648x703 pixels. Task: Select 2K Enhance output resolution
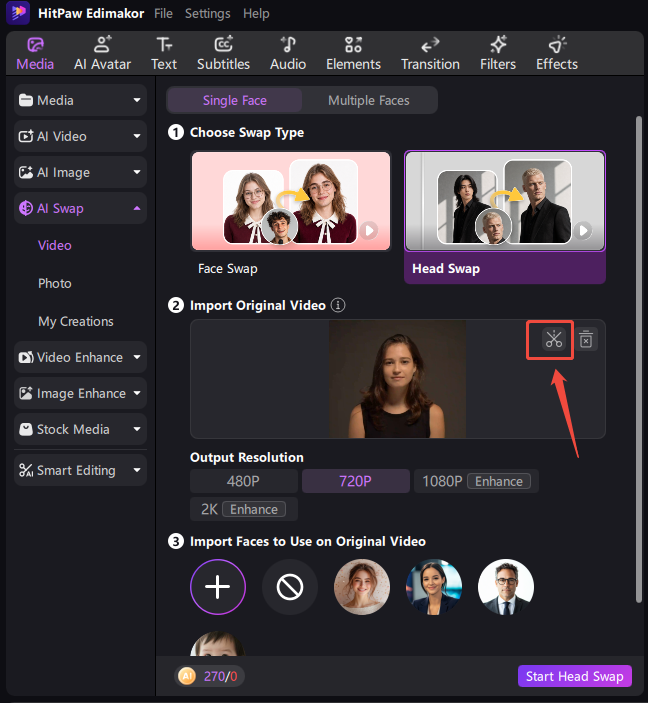tap(244, 509)
